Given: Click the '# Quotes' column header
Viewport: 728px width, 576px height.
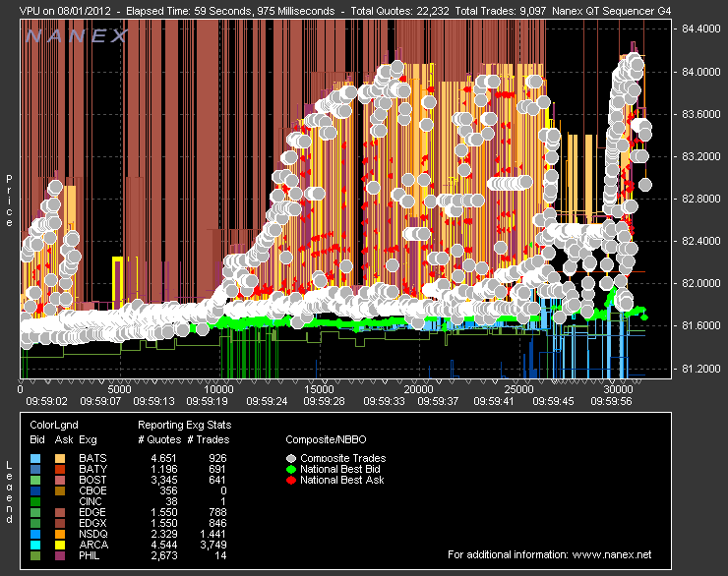Looking at the screenshot, I should (x=159, y=439).
